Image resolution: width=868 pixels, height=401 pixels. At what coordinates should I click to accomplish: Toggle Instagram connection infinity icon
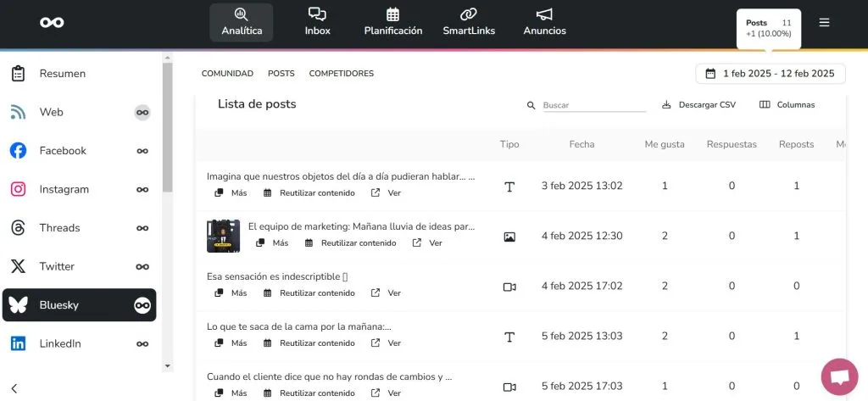coord(142,189)
